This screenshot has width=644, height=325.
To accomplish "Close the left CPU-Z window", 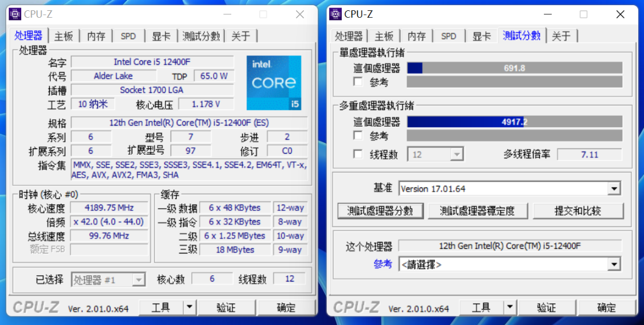I will pyautogui.click(x=300, y=14).
